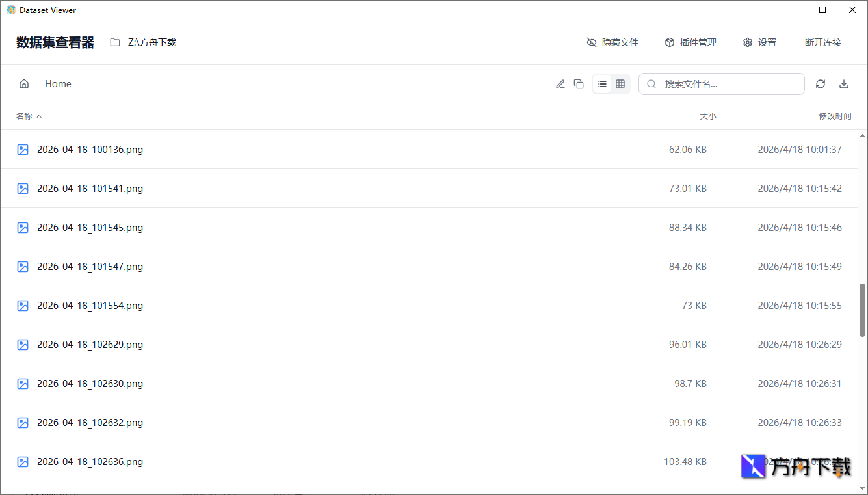Click the copy path icon
The width and height of the screenshot is (868, 495).
tap(579, 84)
